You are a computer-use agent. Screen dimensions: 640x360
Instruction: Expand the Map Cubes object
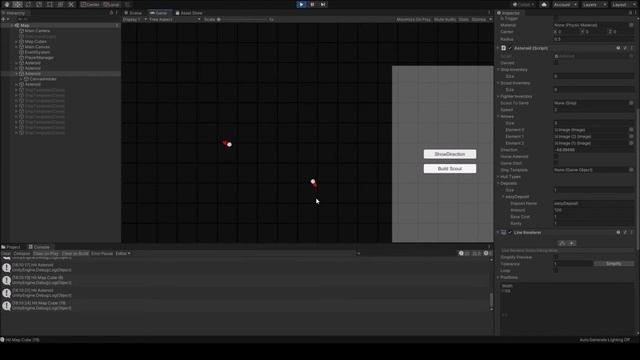click(x=16, y=42)
